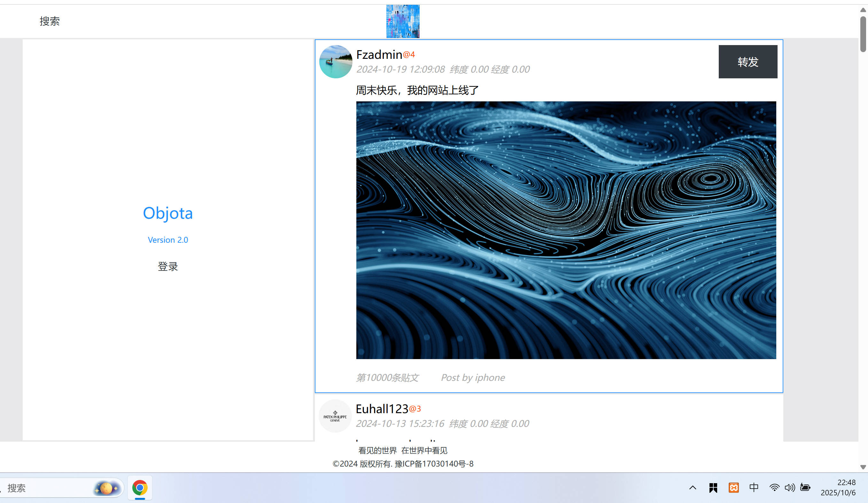Click the black bookmark-shaped tray icon
Image resolution: width=868 pixels, height=503 pixels.
[713, 488]
